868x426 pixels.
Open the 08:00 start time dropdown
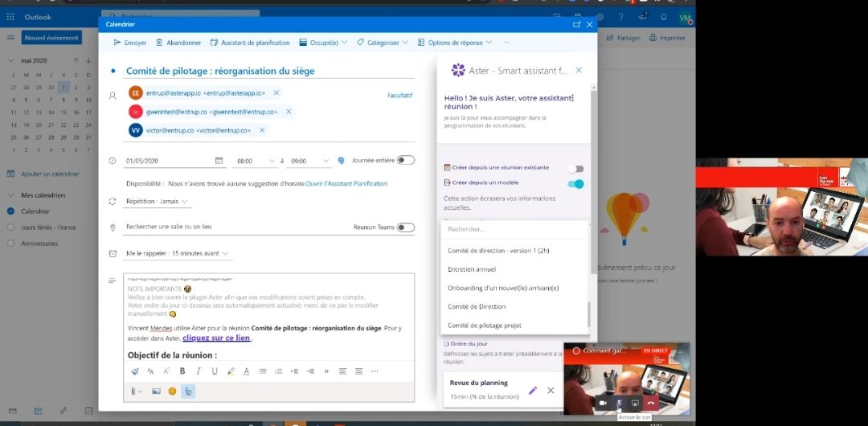[x=256, y=161]
